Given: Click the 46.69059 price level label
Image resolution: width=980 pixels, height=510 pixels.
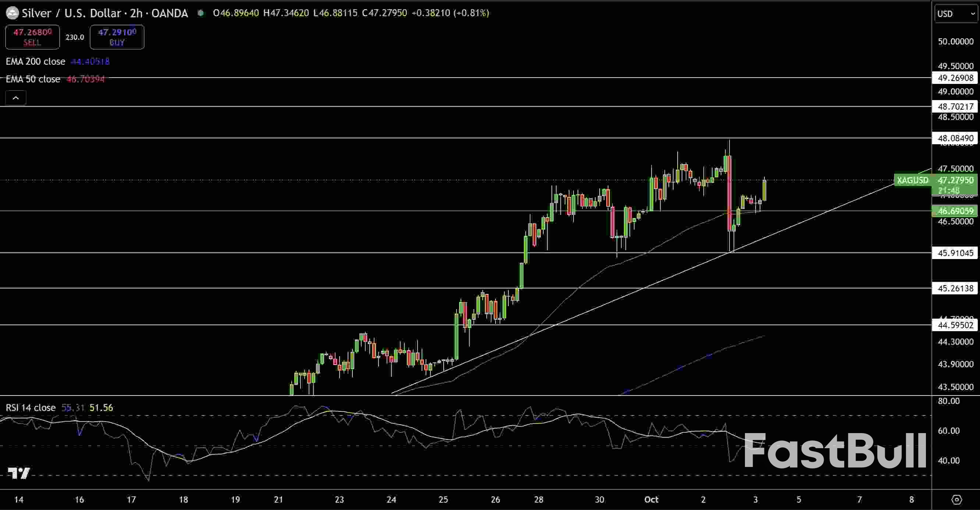Looking at the screenshot, I should coord(956,211).
